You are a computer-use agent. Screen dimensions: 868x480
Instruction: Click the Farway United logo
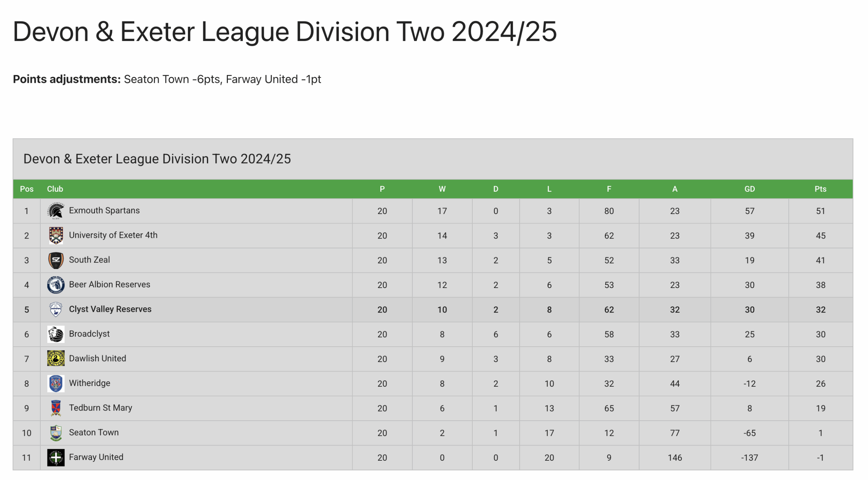(56, 457)
